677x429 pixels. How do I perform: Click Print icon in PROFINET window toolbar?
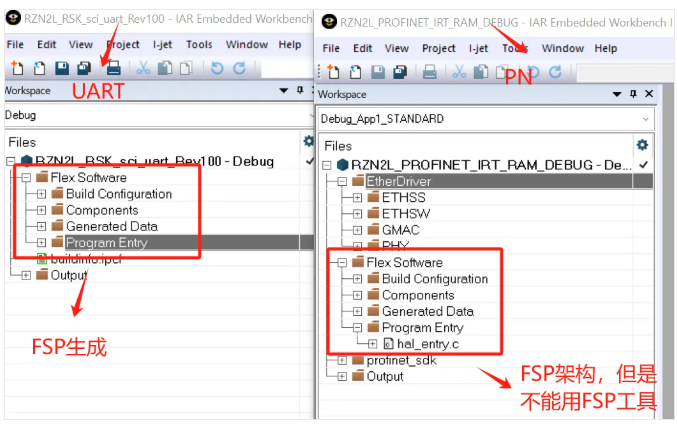(x=429, y=72)
